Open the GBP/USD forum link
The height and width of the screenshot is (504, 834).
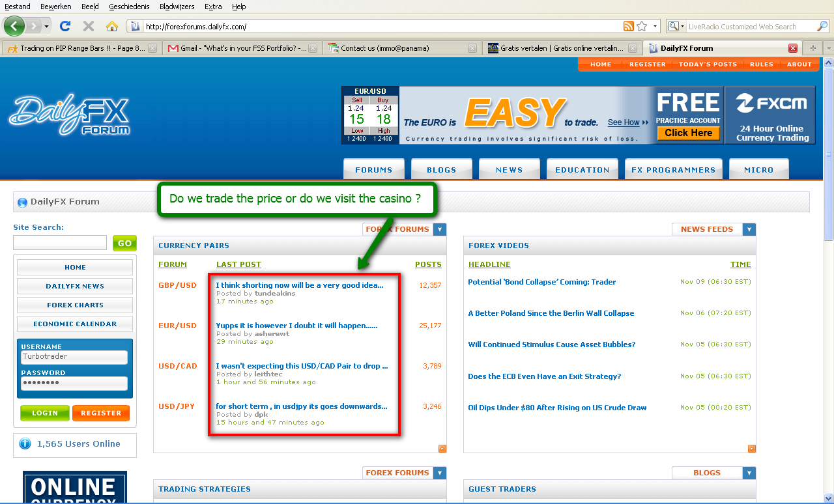click(x=177, y=285)
